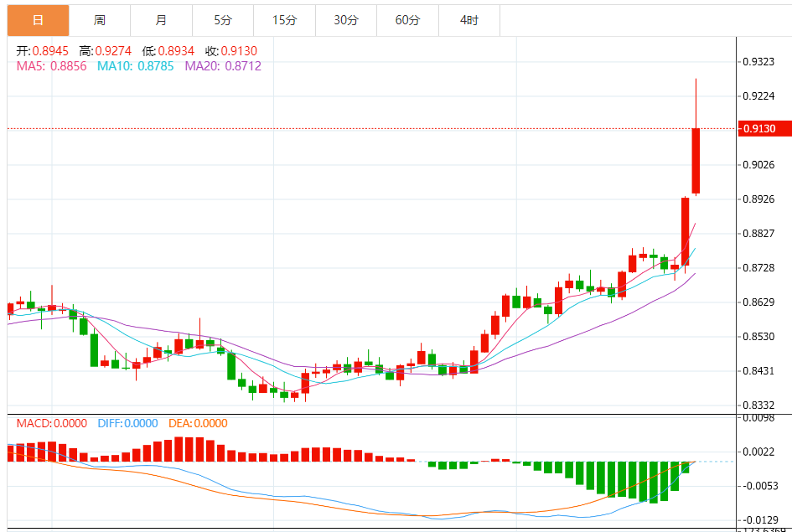Image resolution: width=792 pixels, height=532 pixels.
Task: Click the 0.9323 price axis label
Action: point(759,62)
